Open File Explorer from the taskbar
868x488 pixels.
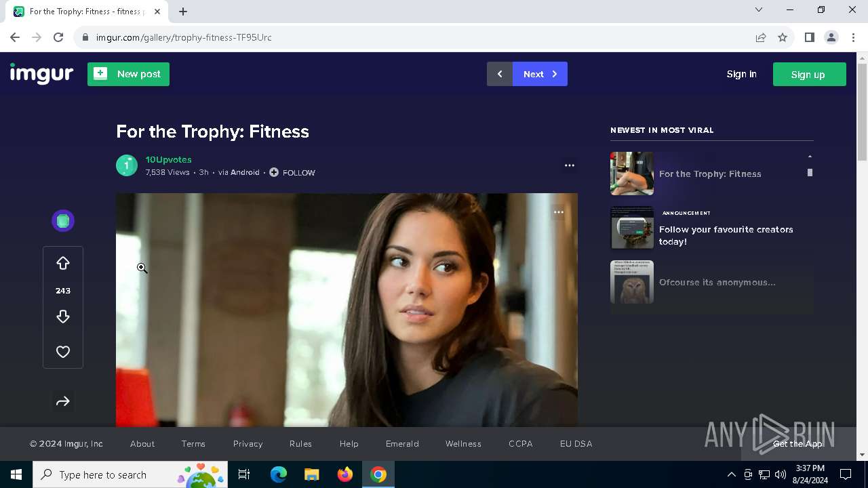311,474
